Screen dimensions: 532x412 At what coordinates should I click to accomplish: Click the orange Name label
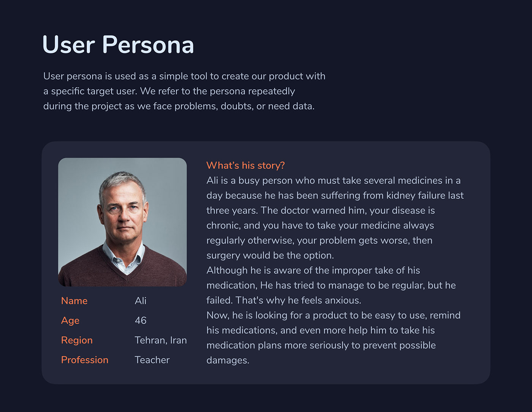point(74,301)
